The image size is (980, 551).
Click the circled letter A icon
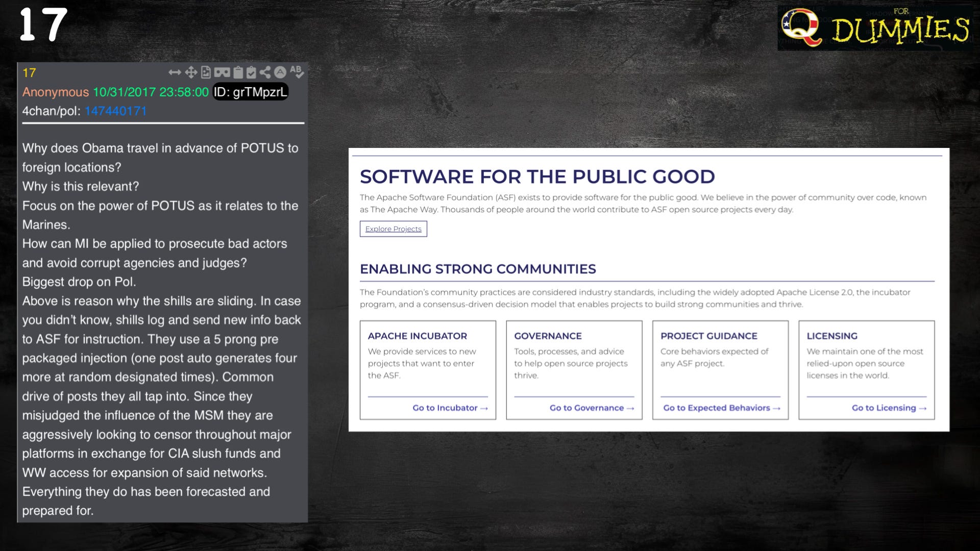(280, 72)
